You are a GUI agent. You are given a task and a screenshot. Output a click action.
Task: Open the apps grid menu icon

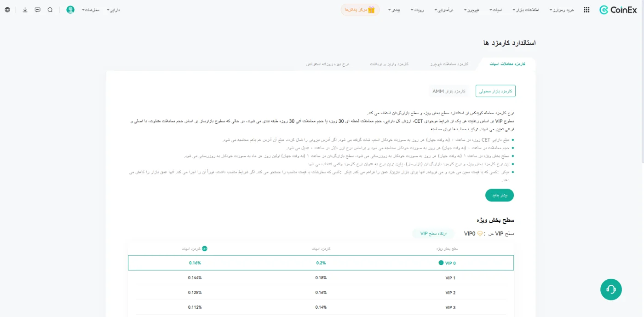point(586,10)
